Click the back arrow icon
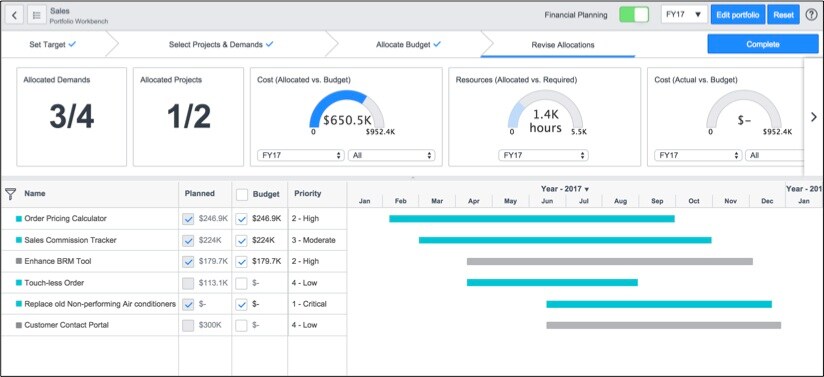824x377 pixels. (14, 15)
